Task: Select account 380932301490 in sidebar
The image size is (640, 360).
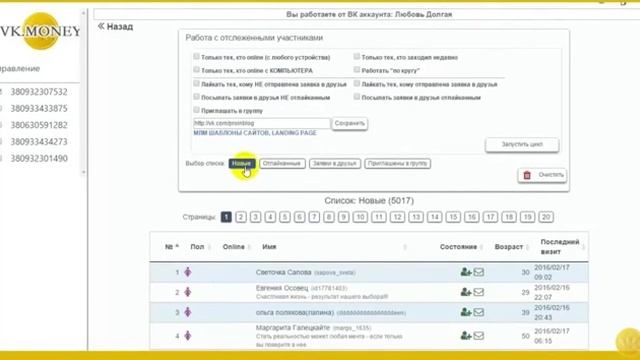Action: 39,158
